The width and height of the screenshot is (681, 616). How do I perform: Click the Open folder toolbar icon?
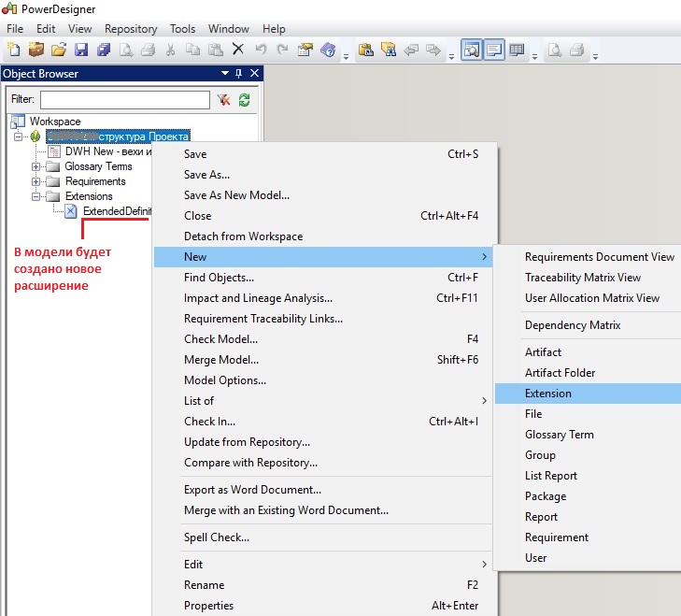pyautogui.click(x=59, y=50)
